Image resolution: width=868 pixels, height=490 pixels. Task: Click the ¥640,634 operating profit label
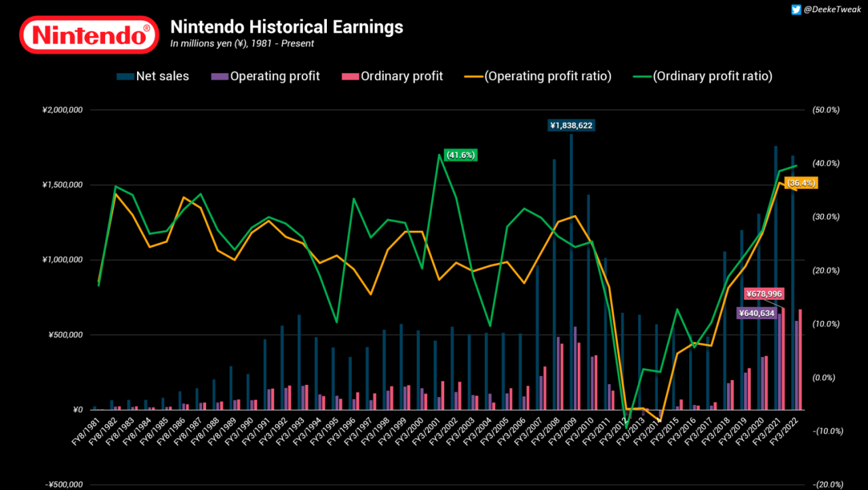click(757, 313)
